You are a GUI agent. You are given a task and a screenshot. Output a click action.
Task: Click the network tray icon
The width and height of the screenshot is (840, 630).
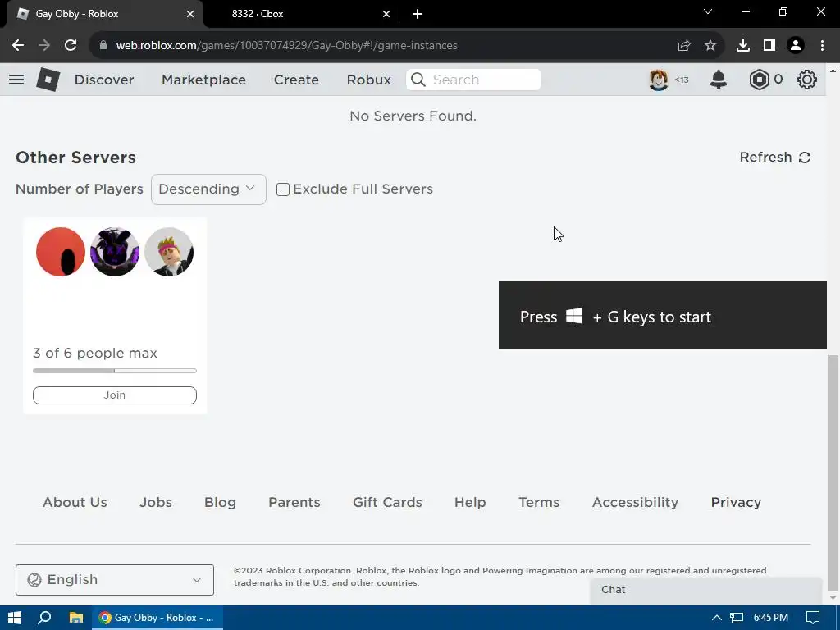(737, 618)
